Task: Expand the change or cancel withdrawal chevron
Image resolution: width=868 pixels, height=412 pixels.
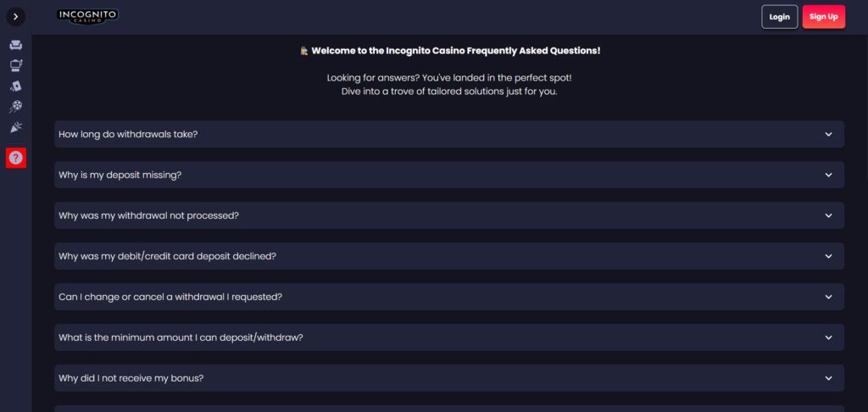Action: [828, 297]
